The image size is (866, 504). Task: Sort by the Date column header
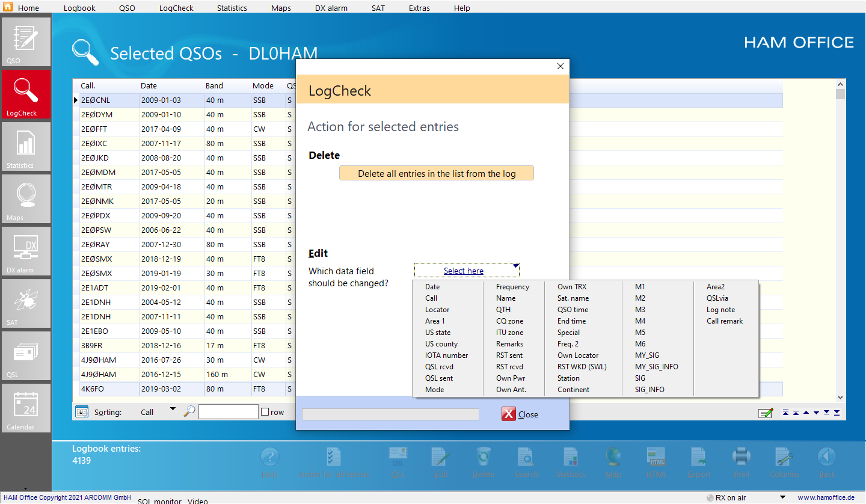coord(149,86)
